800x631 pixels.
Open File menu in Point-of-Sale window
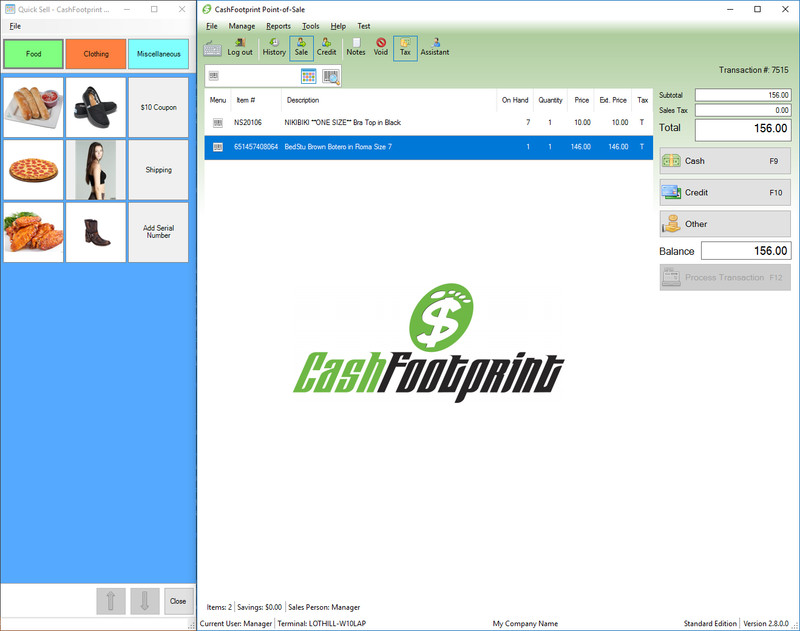(x=212, y=26)
